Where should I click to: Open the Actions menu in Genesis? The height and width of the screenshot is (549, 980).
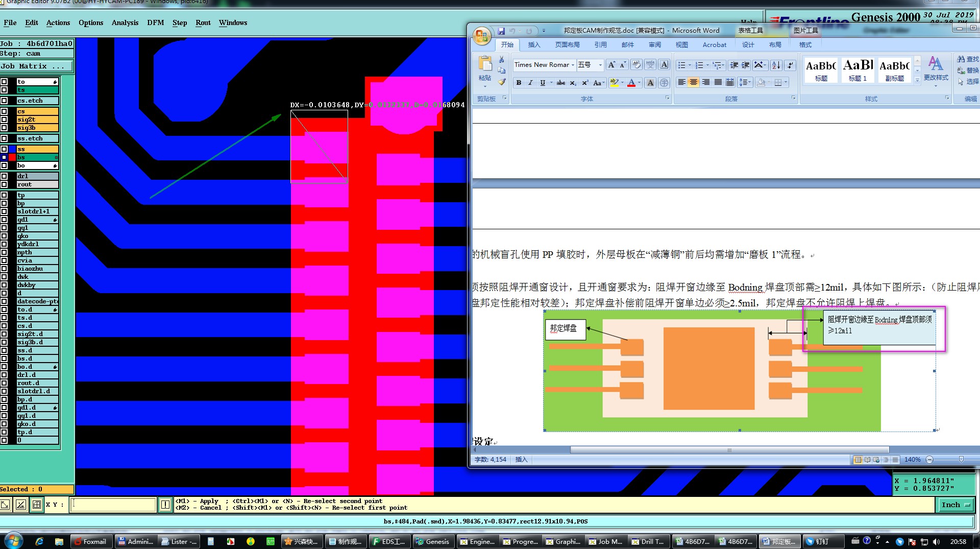pyautogui.click(x=58, y=22)
